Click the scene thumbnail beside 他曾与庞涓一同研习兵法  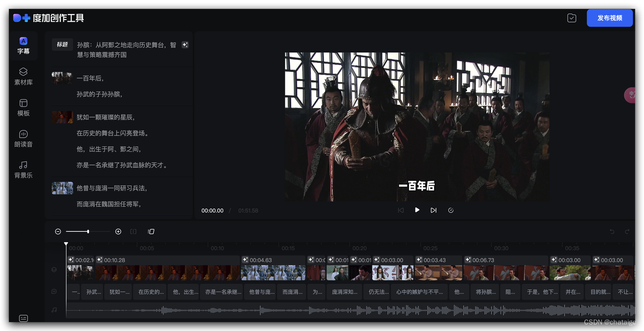point(62,188)
